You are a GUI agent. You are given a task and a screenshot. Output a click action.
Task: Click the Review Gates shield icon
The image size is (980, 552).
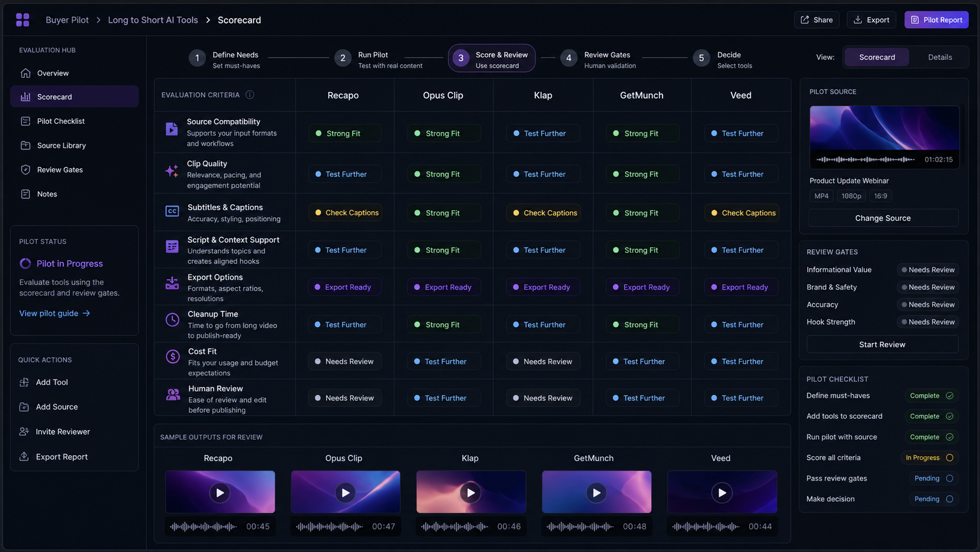25,170
